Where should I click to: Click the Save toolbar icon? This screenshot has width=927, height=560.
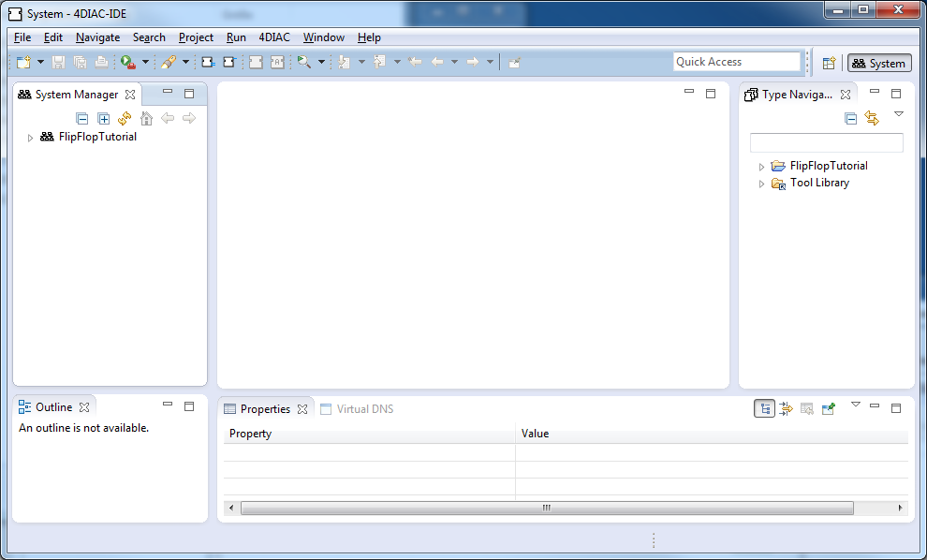click(x=59, y=62)
